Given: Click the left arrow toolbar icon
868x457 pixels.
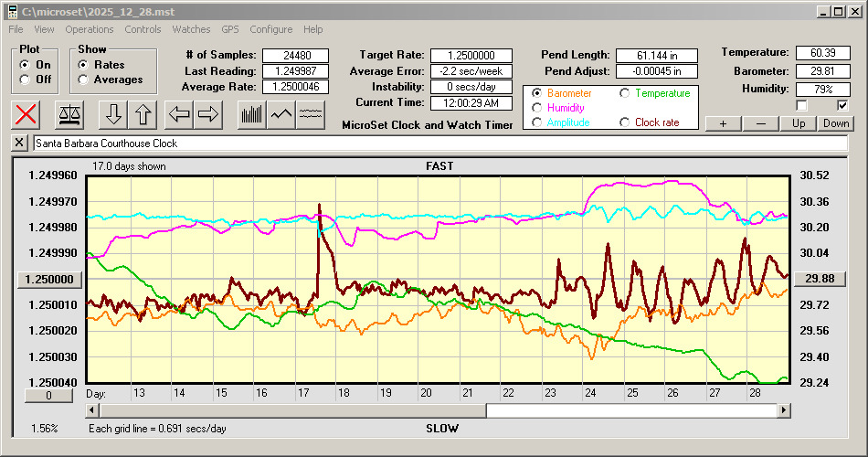Looking at the screenshot, I should (x=179, y=114).
